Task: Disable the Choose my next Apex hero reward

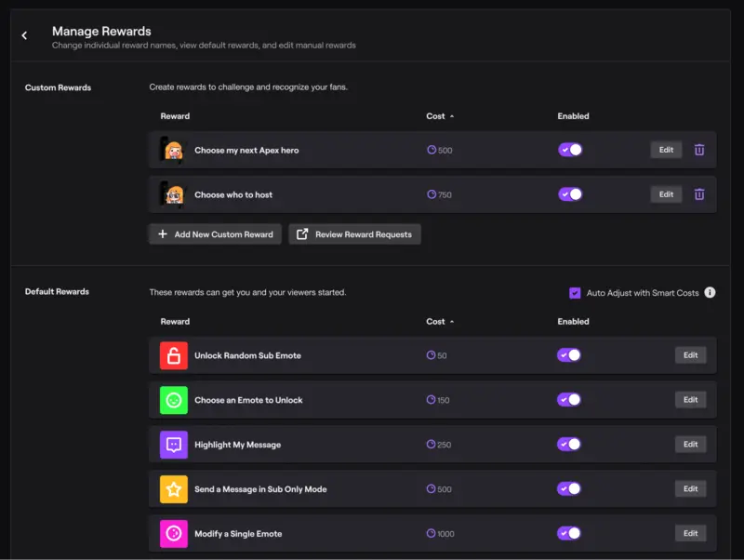Action: pos(570,149)
